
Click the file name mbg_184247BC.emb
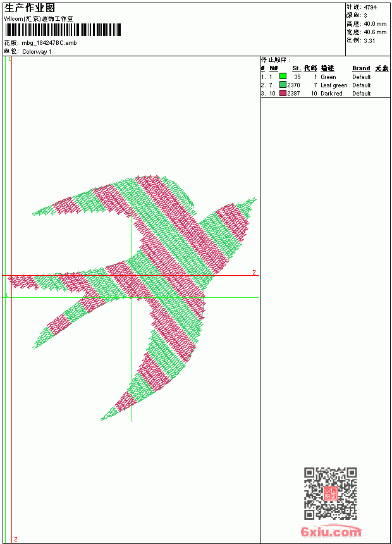(49, 43)
